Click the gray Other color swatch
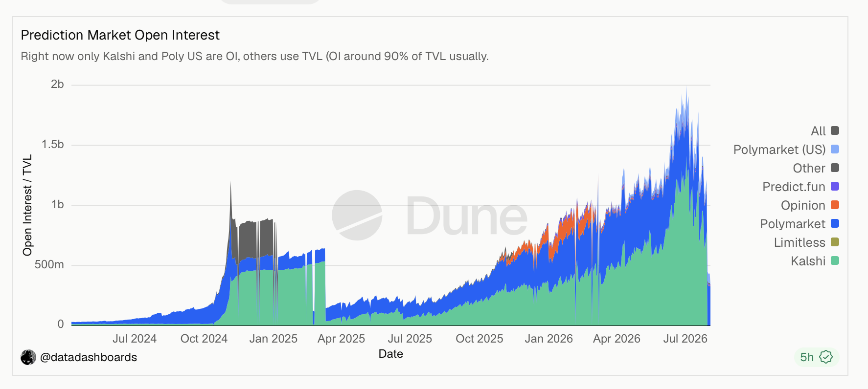 coord(835,168)
